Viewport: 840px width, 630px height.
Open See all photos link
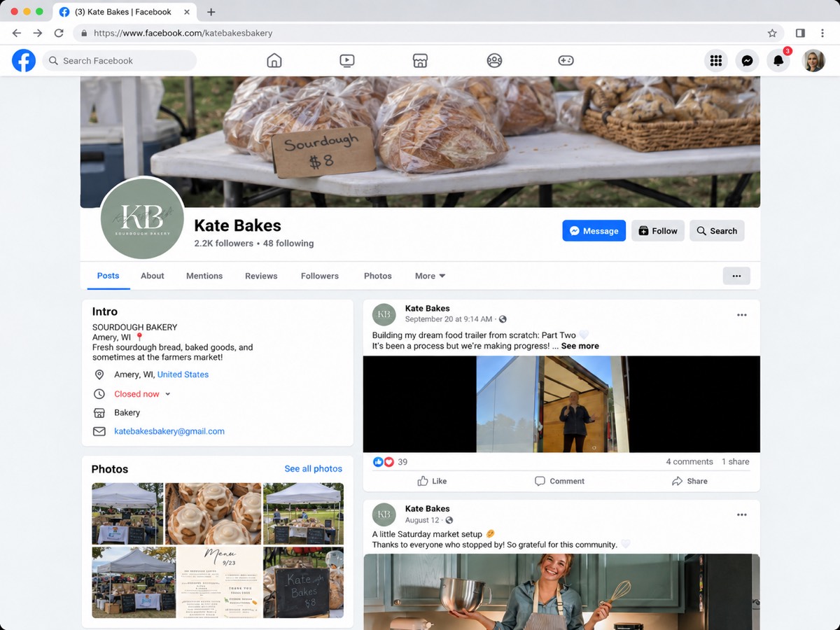tap(314, 469)
